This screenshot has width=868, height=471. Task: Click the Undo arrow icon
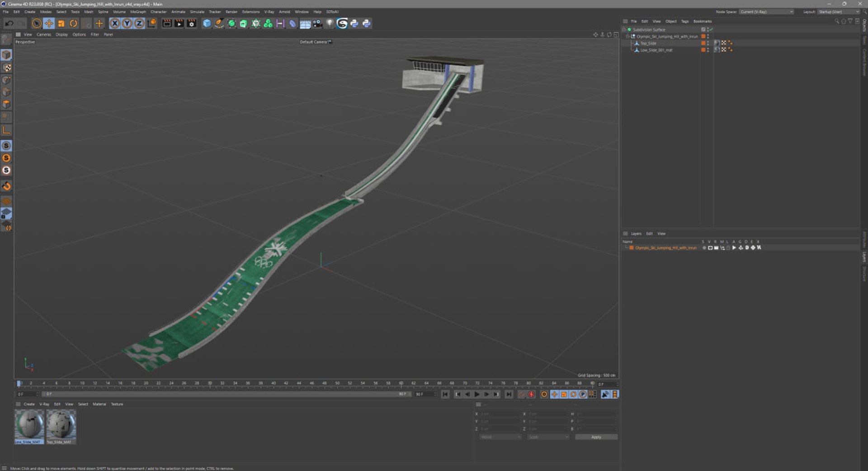9,24
